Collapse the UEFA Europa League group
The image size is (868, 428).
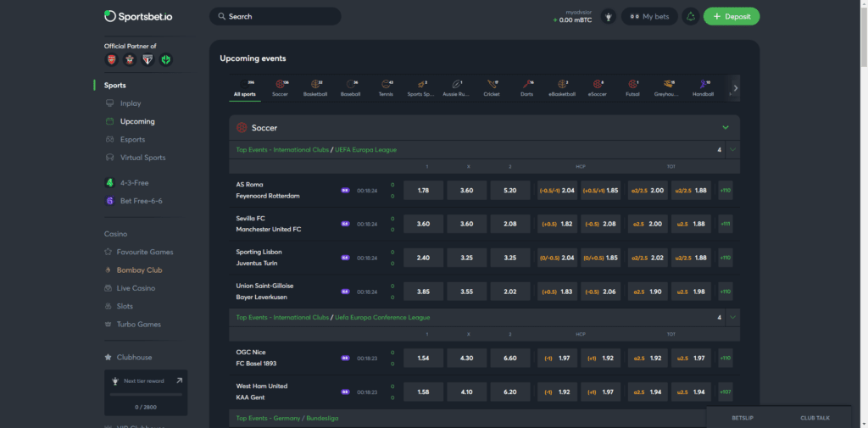point(733,149)
